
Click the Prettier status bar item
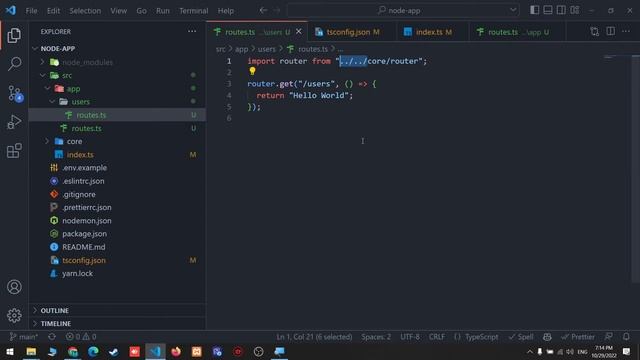pos(578,337)
